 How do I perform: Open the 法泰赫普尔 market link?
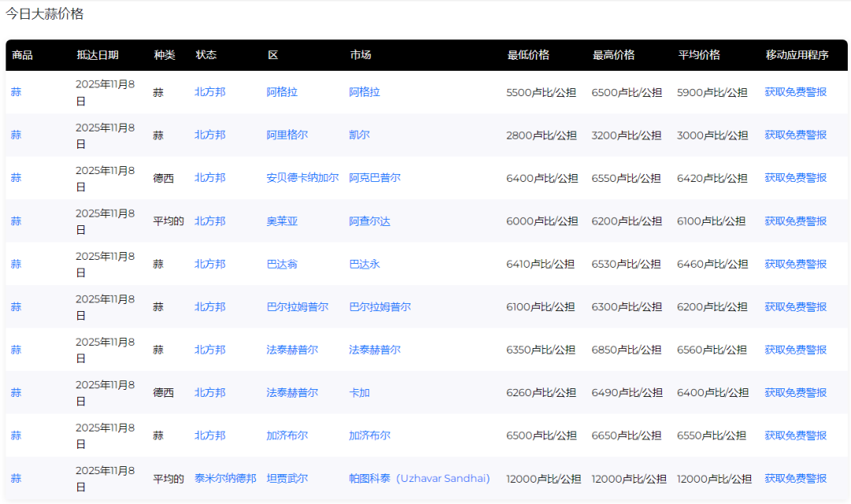(x=374, y=350)
